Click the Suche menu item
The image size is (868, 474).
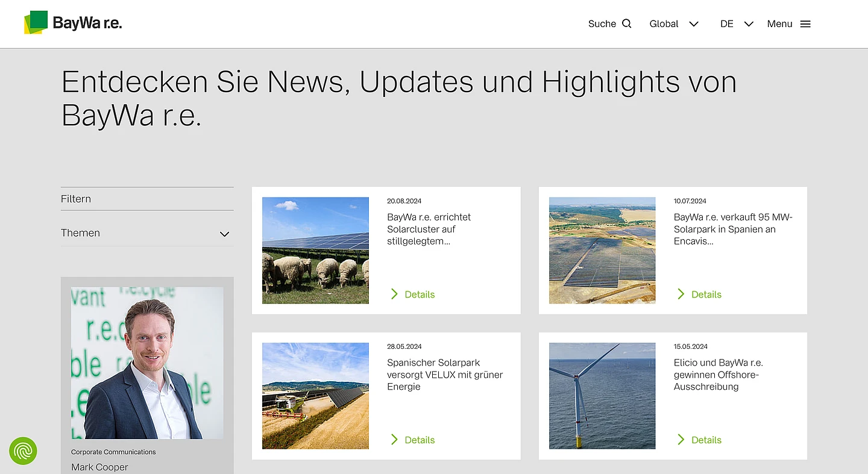tap(602, 24)
